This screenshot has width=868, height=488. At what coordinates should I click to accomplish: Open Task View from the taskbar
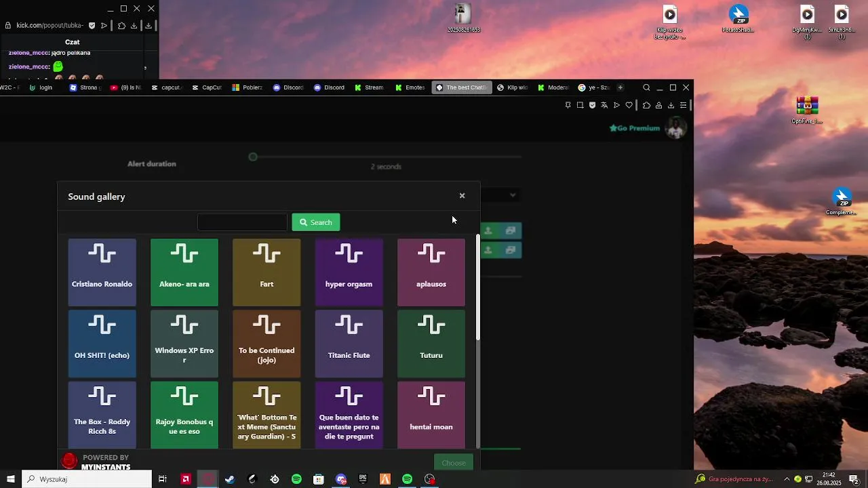tap(163, 479)
